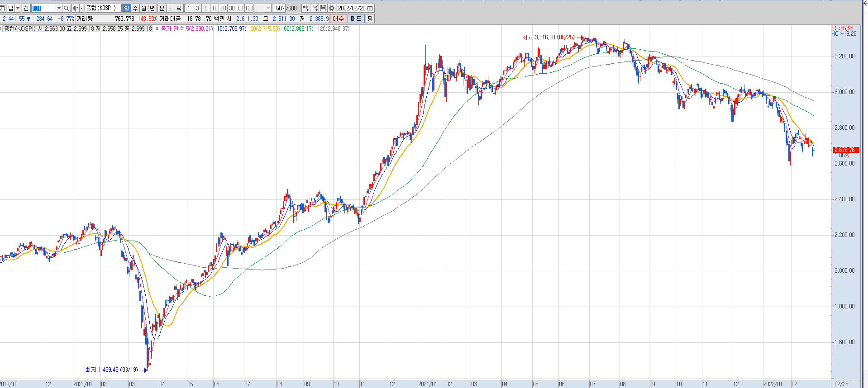Image resolution: width=868 pixels, height=388 pixels.
Task: Select the 20 interval button
Action: (x=223, y=8)
